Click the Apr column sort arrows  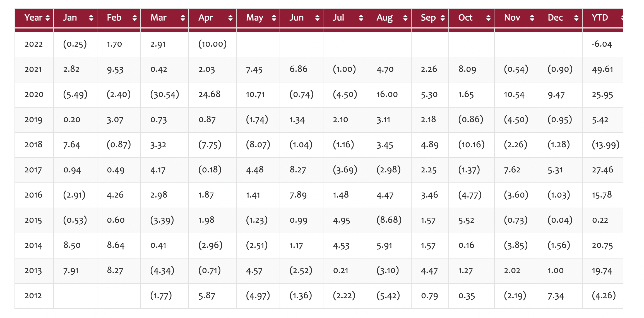pyautogui.click(x=230, y=18)
